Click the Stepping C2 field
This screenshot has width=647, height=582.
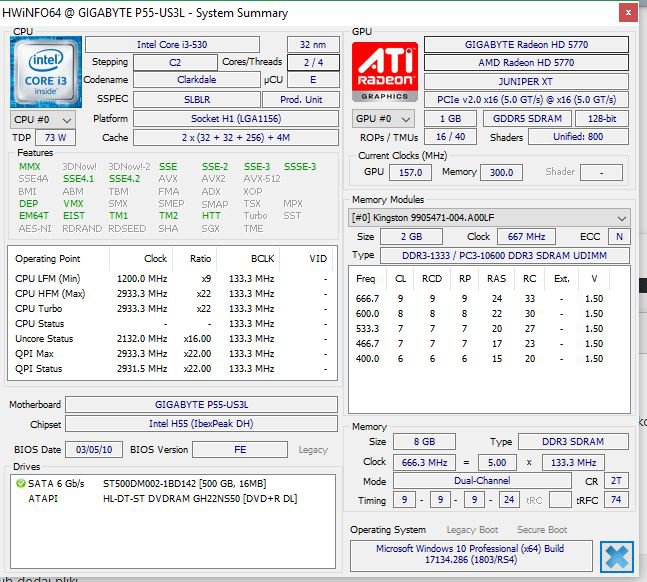[x=175, y=62]
